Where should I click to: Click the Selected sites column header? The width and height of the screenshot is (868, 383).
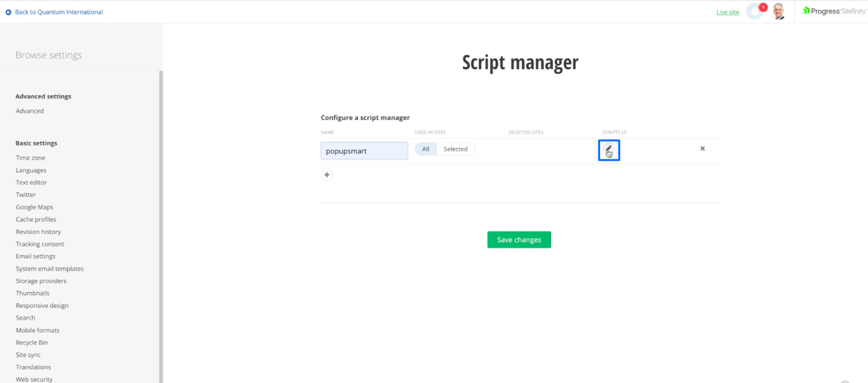coord(526,132)
